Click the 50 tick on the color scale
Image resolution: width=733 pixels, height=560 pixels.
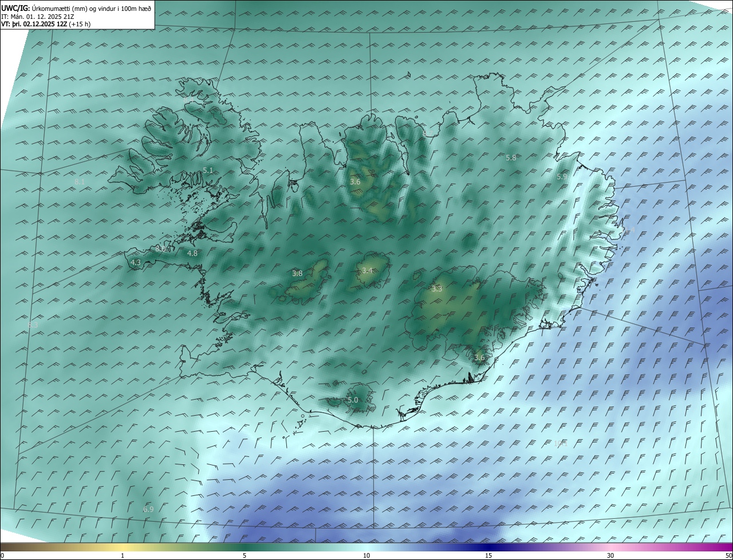click(x=728, y=555)
